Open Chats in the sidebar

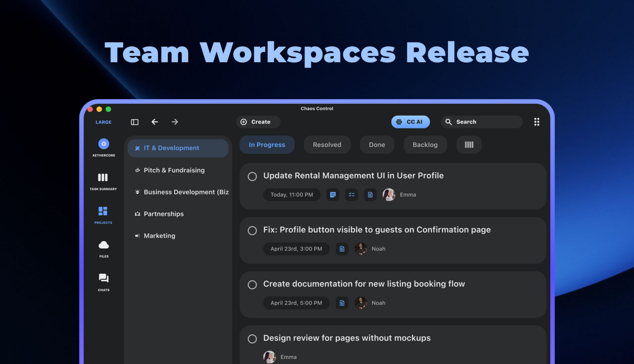point(104,282)
